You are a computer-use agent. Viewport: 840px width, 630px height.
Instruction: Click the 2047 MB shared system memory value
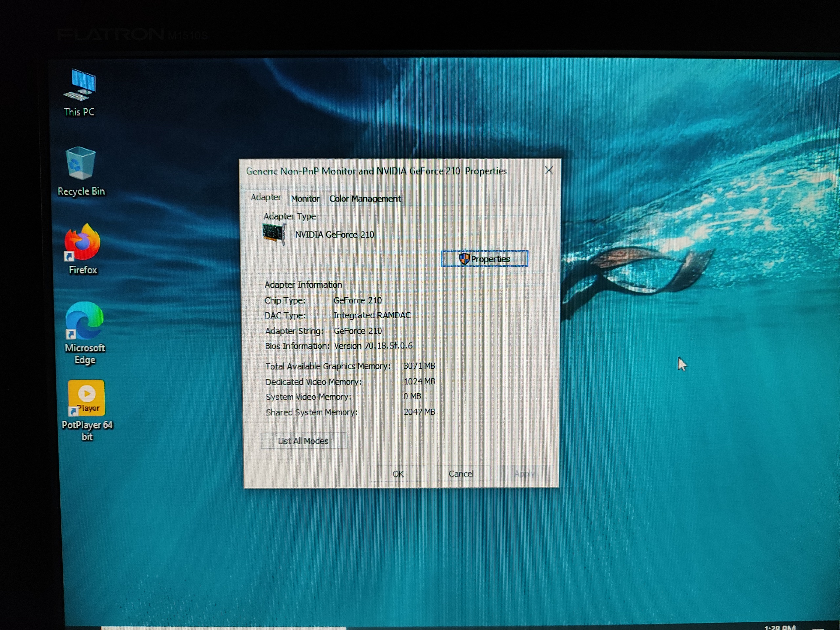[x=419, y=412]
